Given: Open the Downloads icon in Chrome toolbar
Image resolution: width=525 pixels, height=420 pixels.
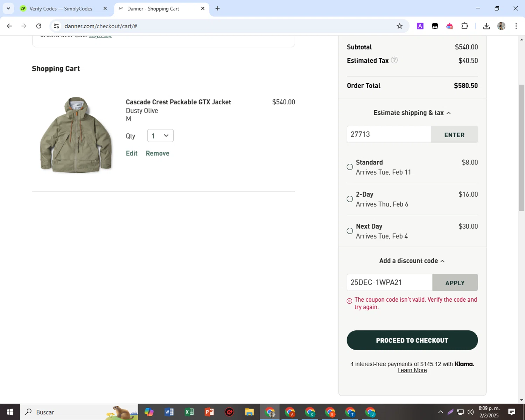Looking at the screenshot, I should 486,26.
